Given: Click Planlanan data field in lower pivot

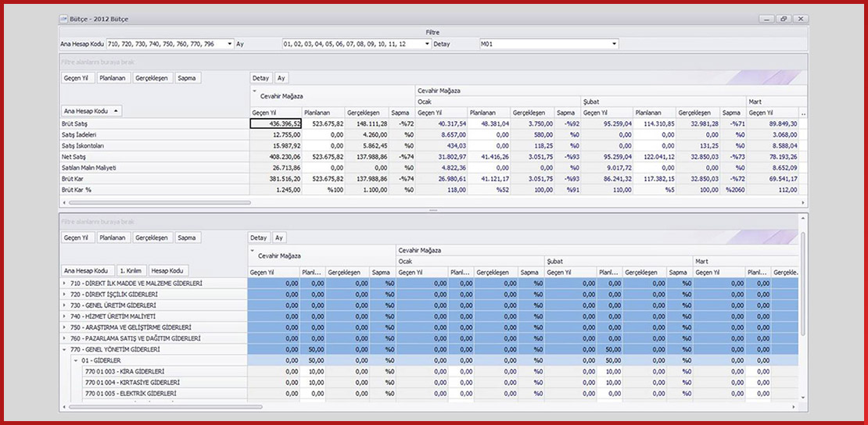Looking at the screenshot, I should click(113, 237).
